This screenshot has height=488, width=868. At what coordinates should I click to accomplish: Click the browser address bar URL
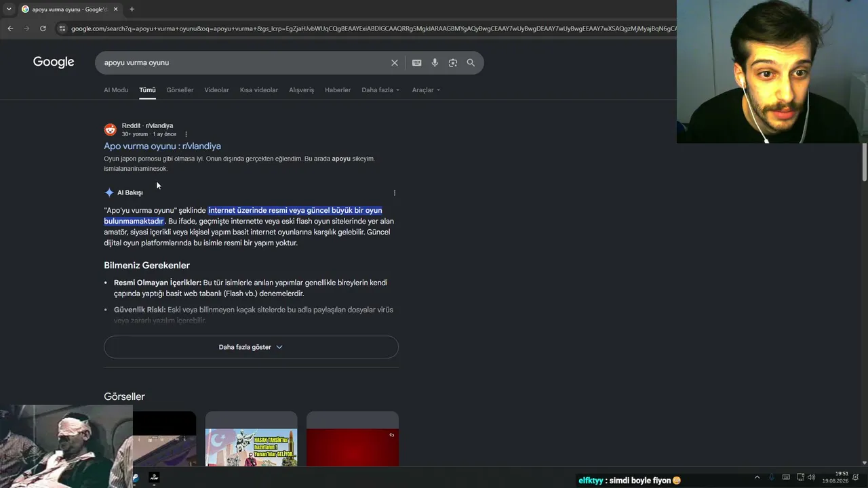click(373, 28)
